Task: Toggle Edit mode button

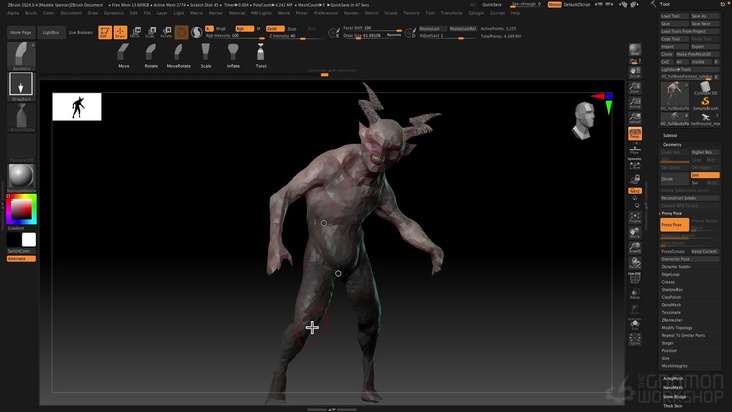Action: pos(105,32)
